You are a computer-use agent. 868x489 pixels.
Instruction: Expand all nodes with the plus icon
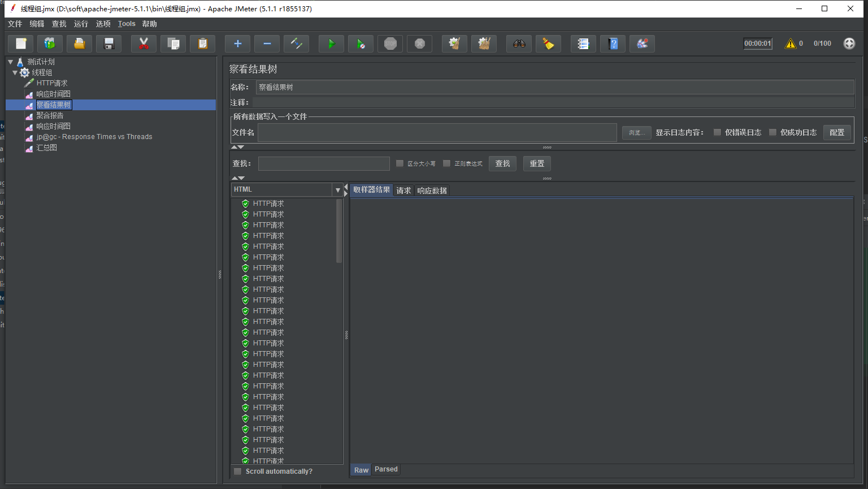tap(238, 44)
